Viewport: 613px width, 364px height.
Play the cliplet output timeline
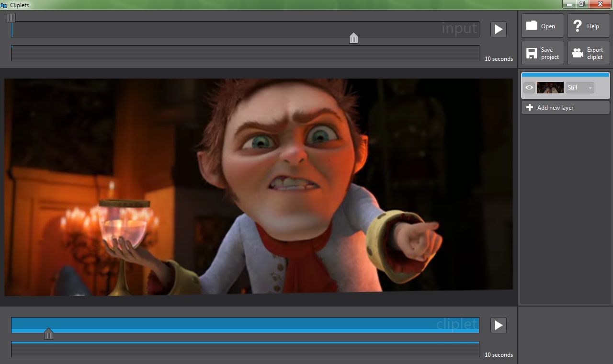pos(499,325)
